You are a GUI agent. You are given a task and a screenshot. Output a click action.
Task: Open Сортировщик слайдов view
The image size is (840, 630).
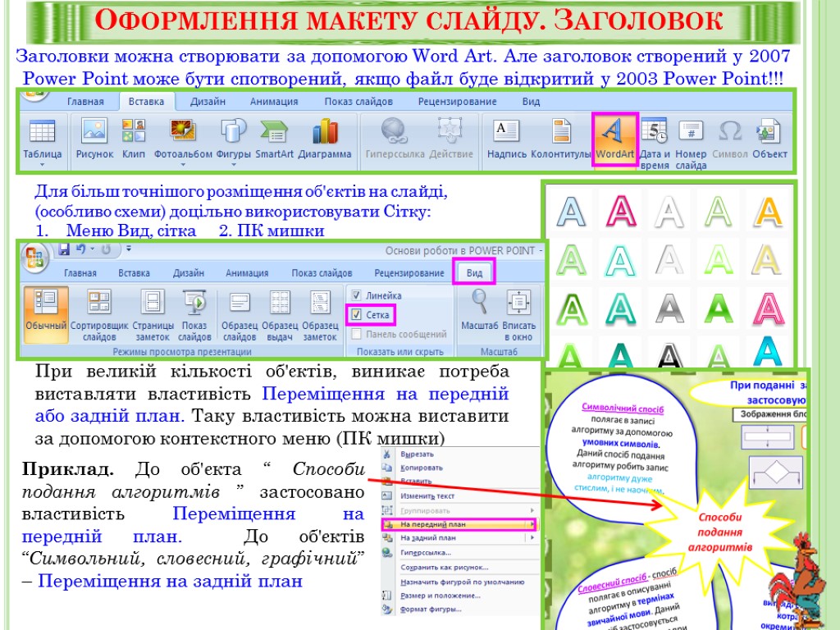pyautogui.click(x=99, y=315)
